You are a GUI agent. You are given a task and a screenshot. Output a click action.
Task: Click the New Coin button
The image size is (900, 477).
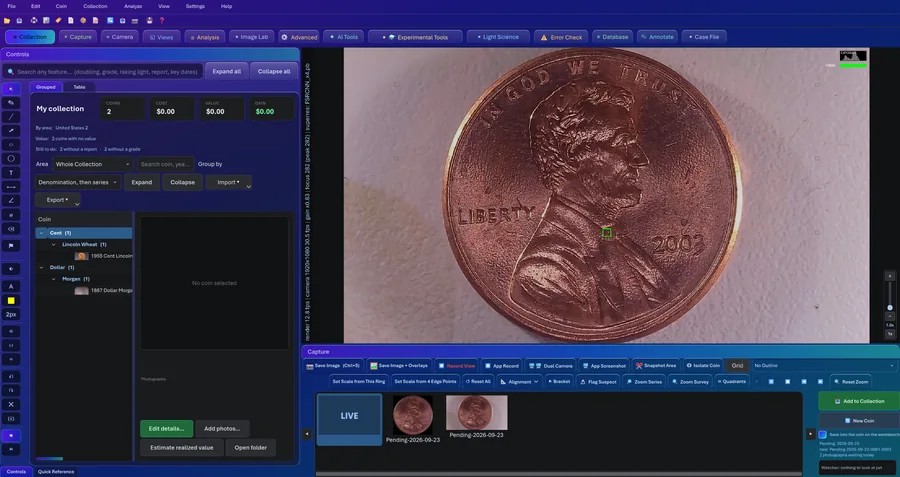859,421
